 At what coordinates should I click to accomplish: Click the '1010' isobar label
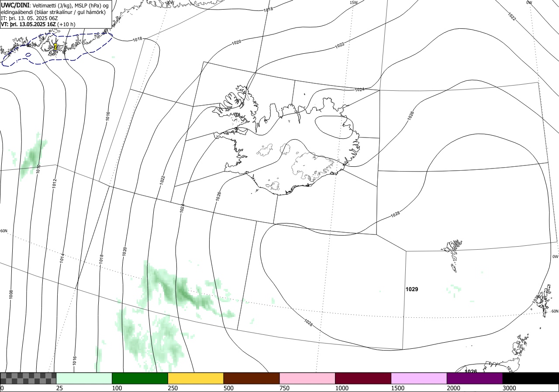point(39,169)
